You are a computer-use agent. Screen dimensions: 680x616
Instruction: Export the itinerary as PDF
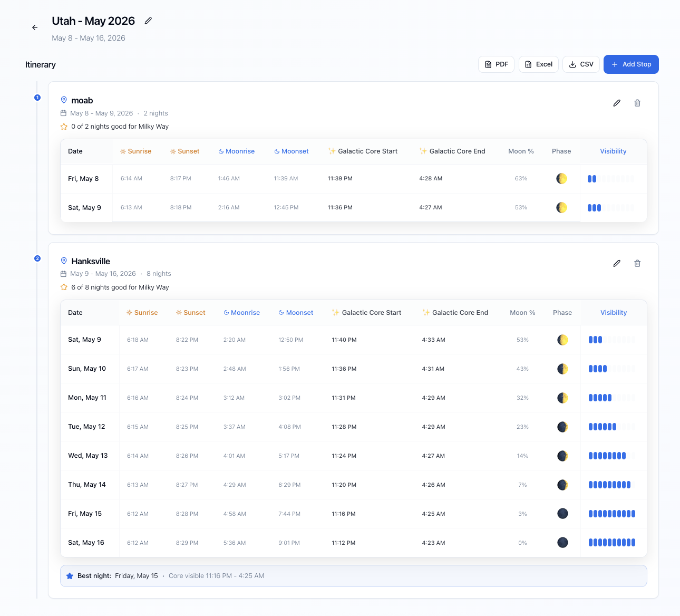[x=496, y=64]
